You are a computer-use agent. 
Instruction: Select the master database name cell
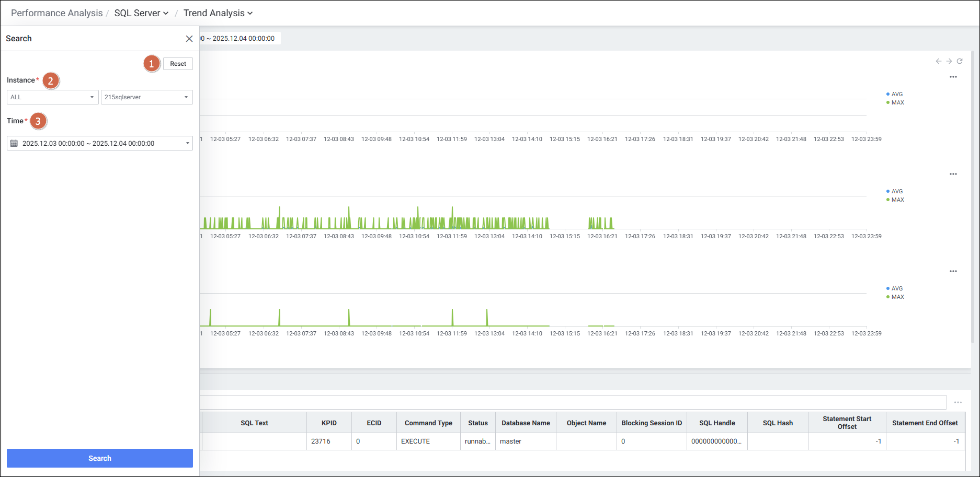[526, 441]
